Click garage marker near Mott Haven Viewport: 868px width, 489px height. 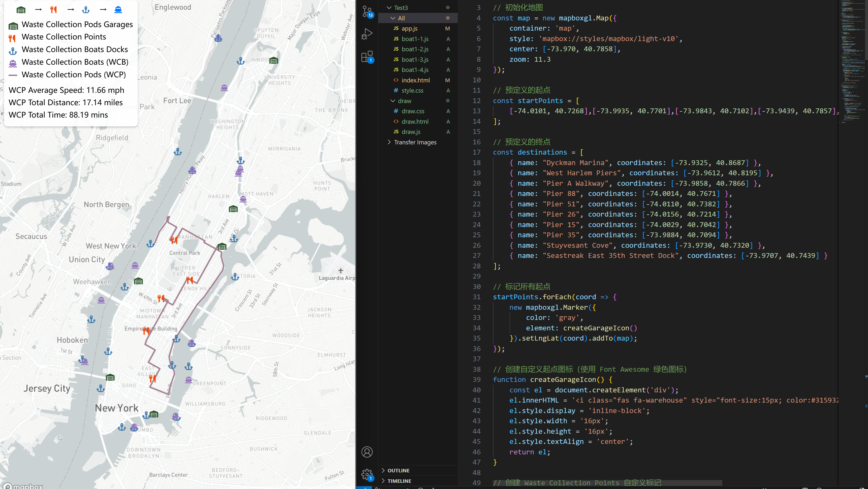coord(233,209)
